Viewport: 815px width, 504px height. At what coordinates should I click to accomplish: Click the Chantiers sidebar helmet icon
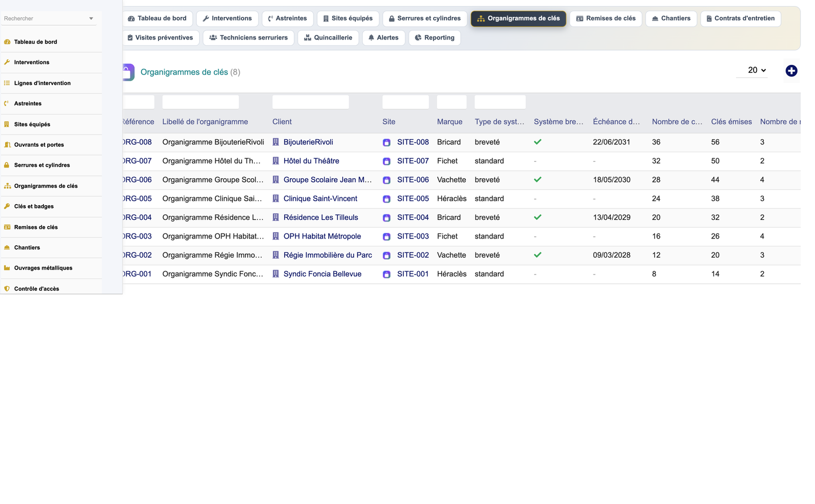click(7, 247)
